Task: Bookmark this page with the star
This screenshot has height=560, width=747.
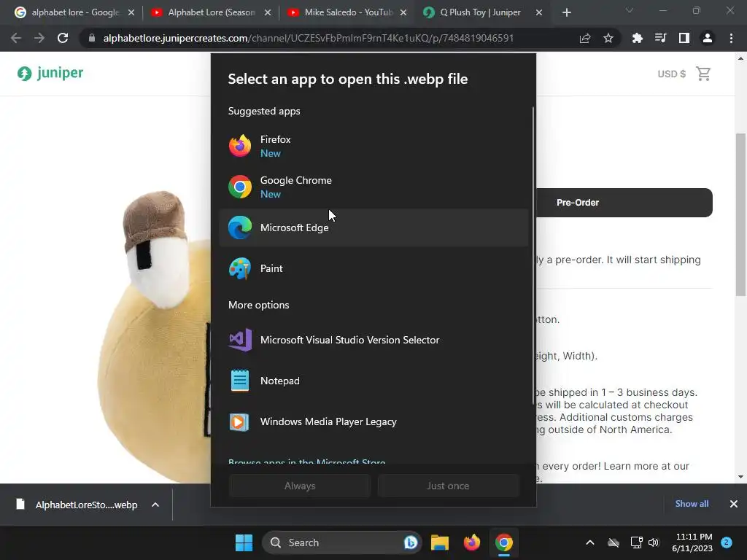Action: click(x=608, y=38)
